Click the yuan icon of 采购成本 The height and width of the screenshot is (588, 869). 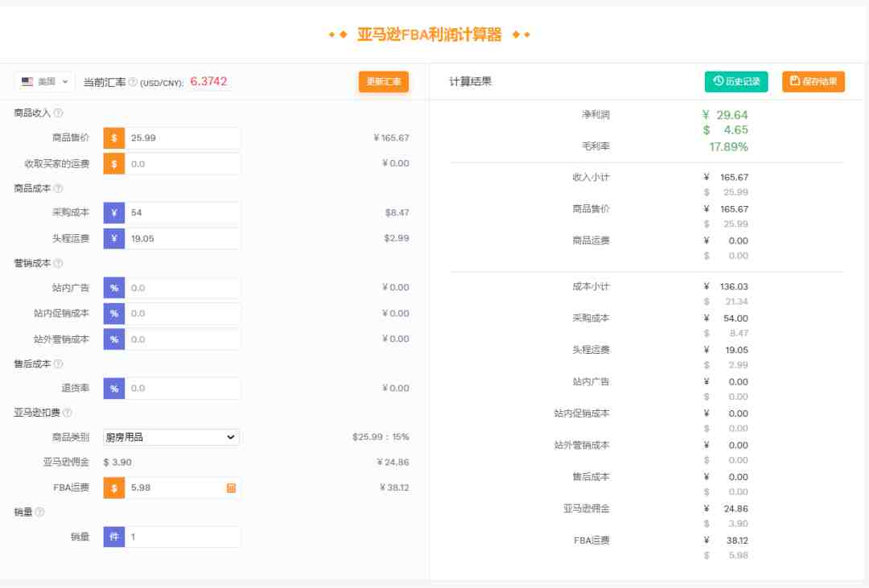tap(114, 213)
